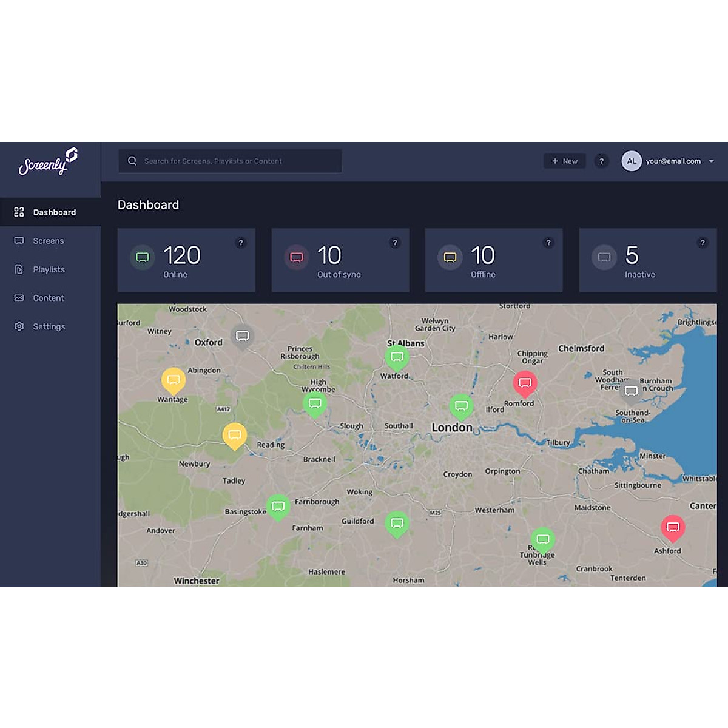The width and height of the screenshot is (728, 728).
Task: Click help icon on Inactive card
Action: tap(703, 243)
